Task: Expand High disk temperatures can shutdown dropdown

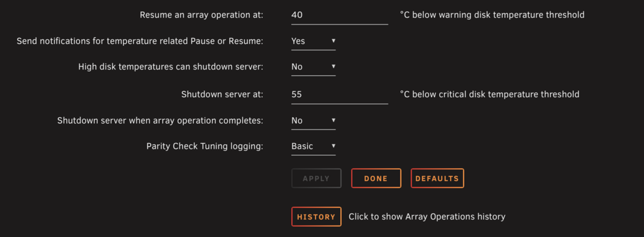Action: click(x=314, y=66)
